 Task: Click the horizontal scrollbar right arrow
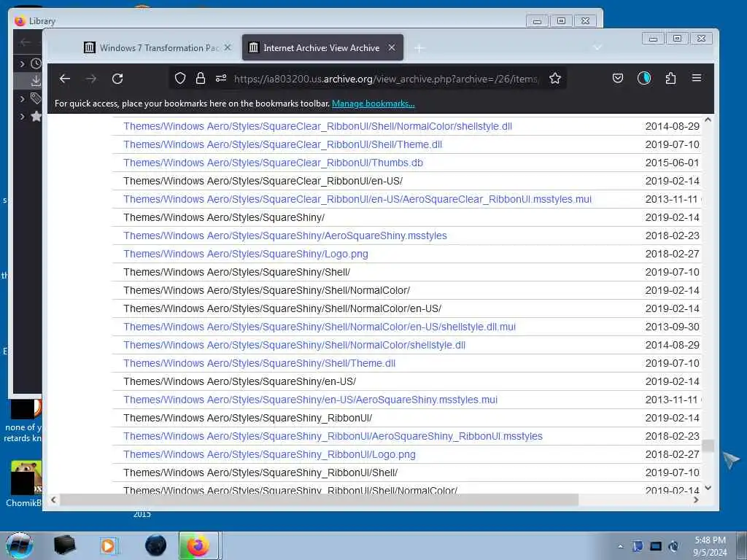[696, 499]
